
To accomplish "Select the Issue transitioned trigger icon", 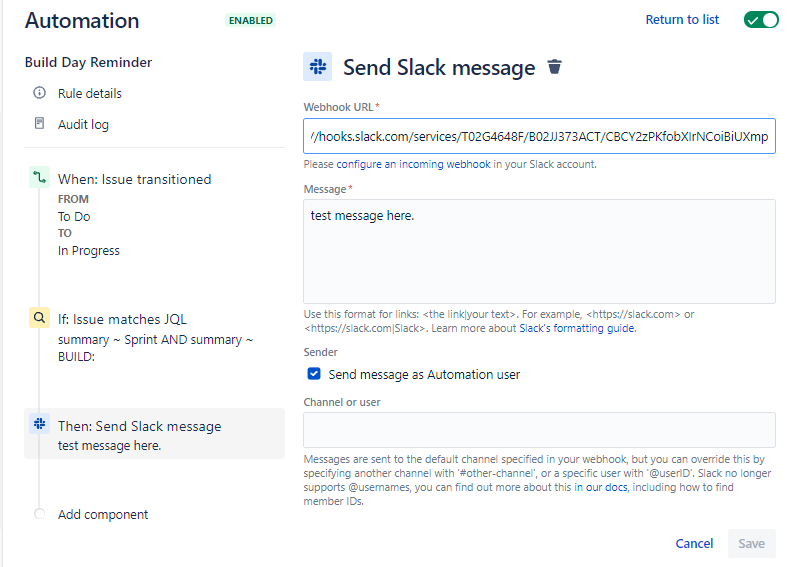I will tap(39, 177).
